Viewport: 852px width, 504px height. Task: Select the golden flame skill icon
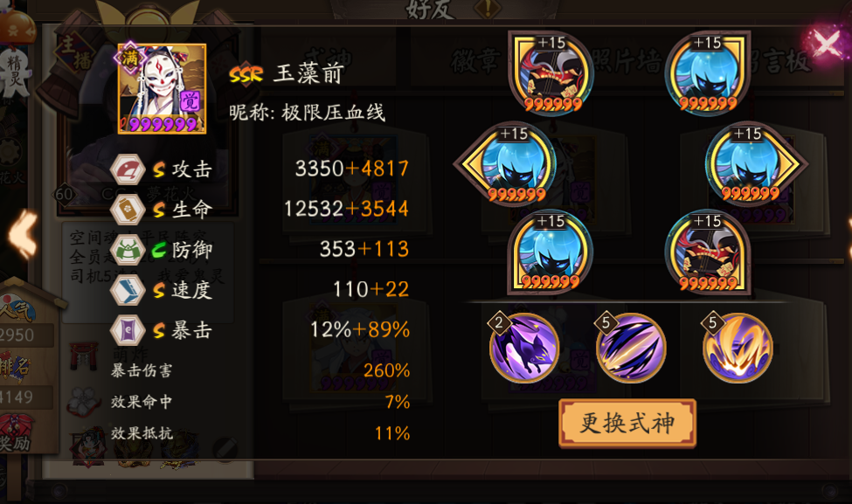[x=738, y=348]
